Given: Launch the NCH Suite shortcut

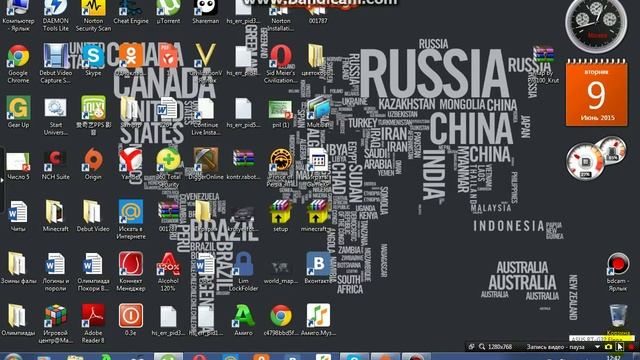Looking at the screenshot, I should [x=56, y=165].
